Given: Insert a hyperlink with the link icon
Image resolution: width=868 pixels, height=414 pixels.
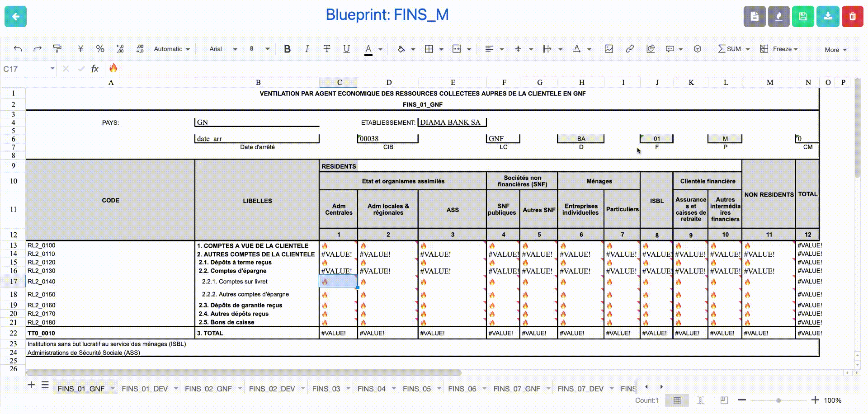Looking at the screenshot, I should pyautogui.click(x=630, y=49).
